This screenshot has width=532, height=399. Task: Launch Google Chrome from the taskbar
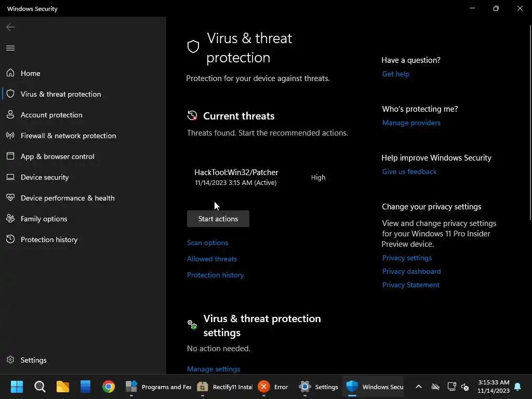coord(109,387)
